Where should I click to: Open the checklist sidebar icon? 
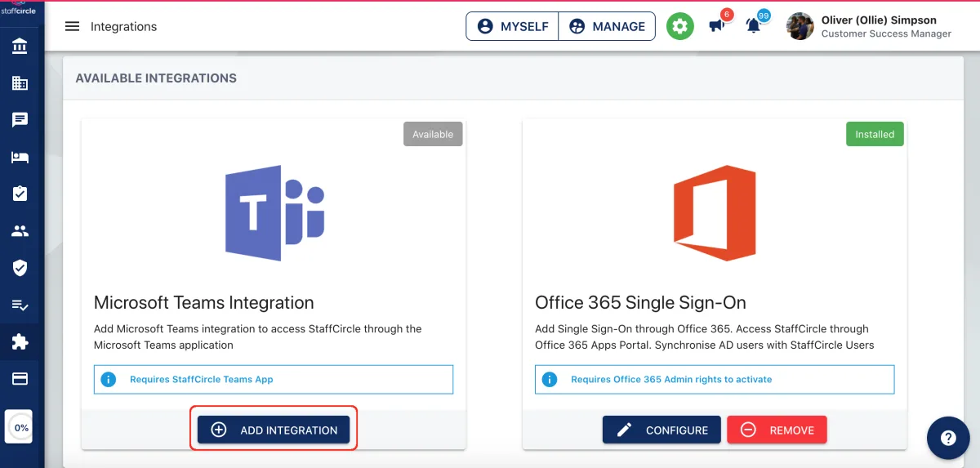coord(20,305)
